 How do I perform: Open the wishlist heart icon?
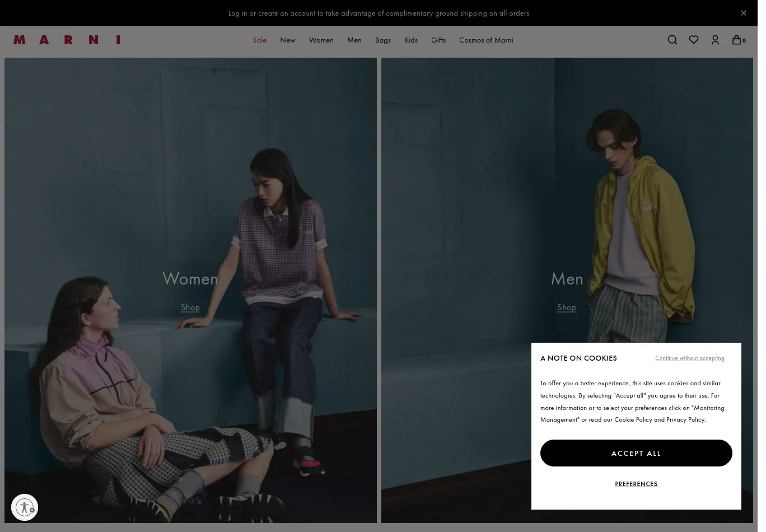click(694, 40)
